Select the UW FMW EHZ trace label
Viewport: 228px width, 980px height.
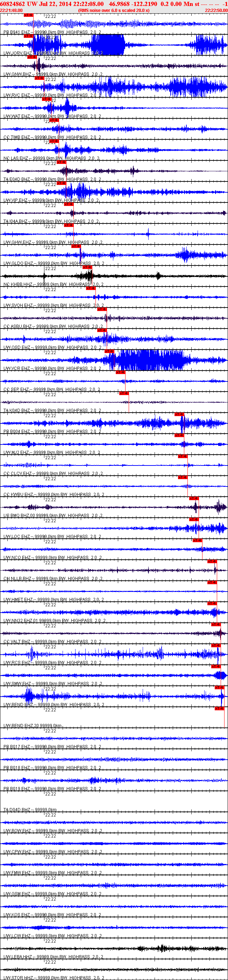pos(53,873)
